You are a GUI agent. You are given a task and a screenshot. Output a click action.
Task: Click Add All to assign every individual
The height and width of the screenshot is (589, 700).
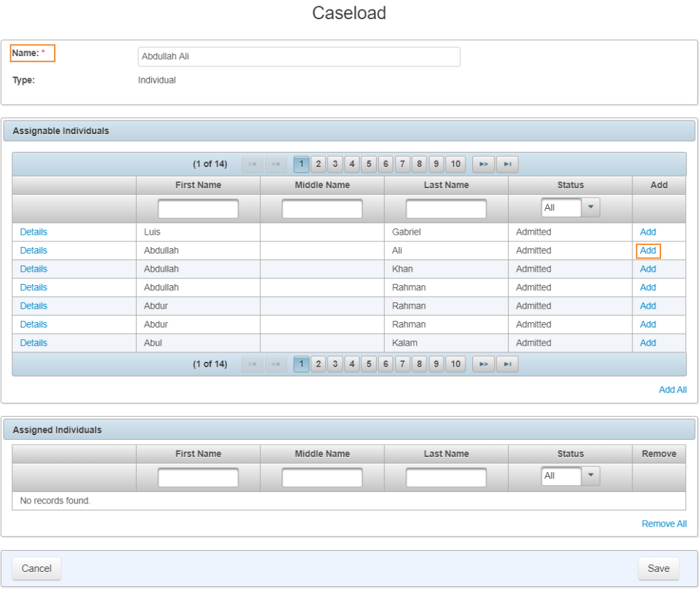(673, 389)
